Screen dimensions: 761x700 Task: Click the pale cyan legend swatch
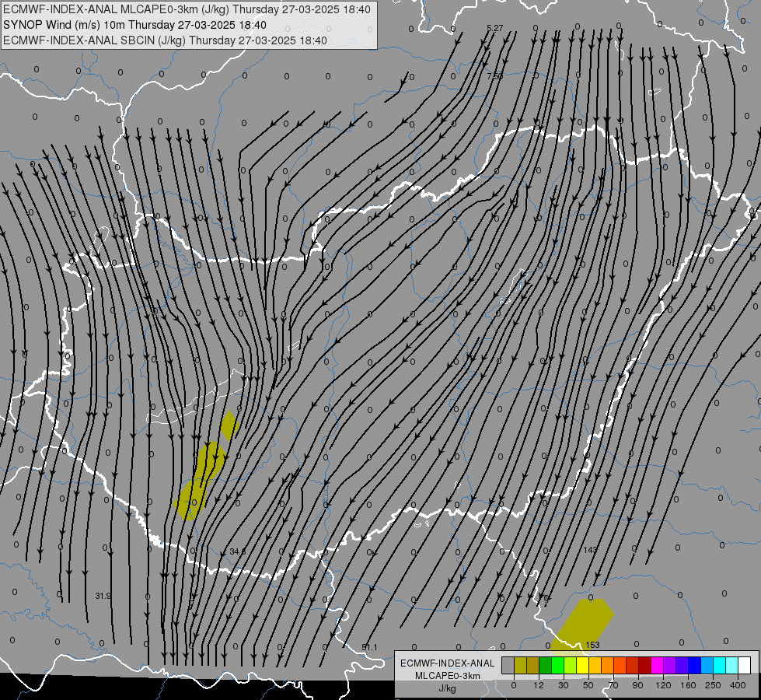point(732,665)
